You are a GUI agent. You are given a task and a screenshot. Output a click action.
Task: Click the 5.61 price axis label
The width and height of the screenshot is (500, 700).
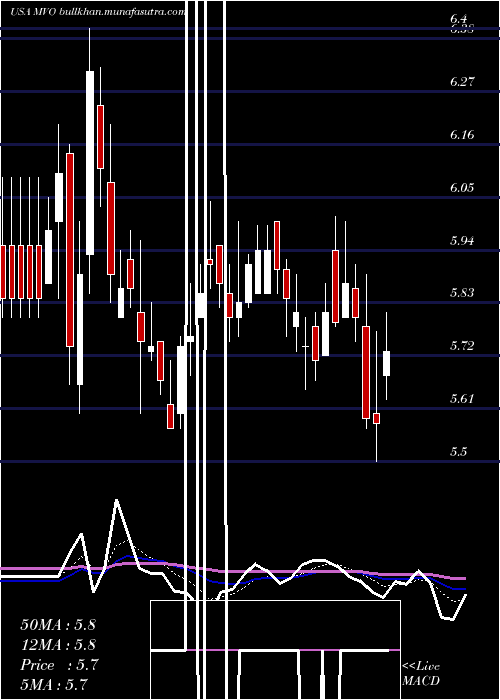point(462,399)
